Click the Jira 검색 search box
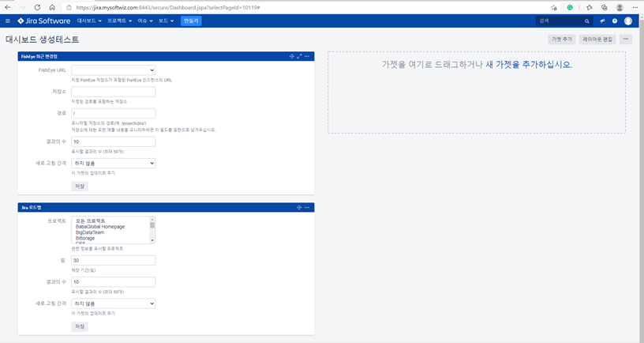This screenshot has width=644, height=343. (564, 21)
